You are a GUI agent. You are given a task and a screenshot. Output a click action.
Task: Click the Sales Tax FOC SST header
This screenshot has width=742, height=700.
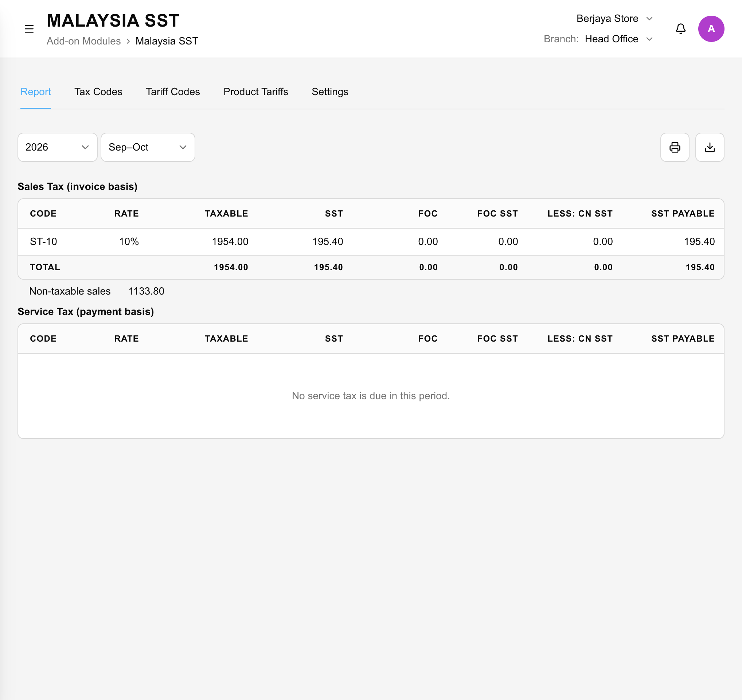[497, 214]
